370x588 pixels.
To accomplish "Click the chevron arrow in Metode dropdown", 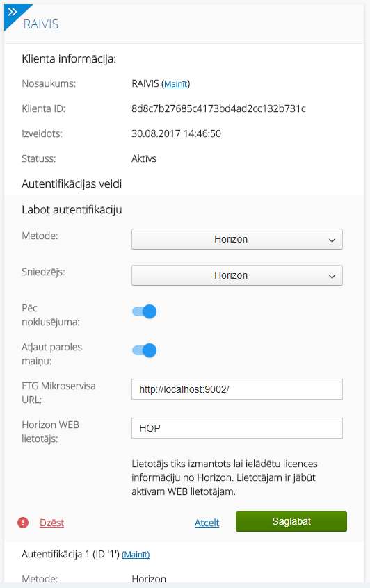I will coord(332,240).
